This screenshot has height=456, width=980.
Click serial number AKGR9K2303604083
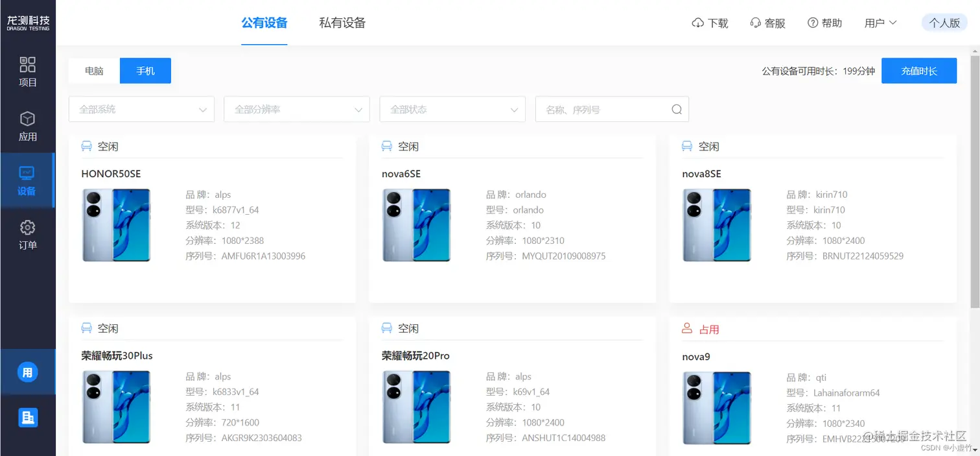click(x=262, y=438)
